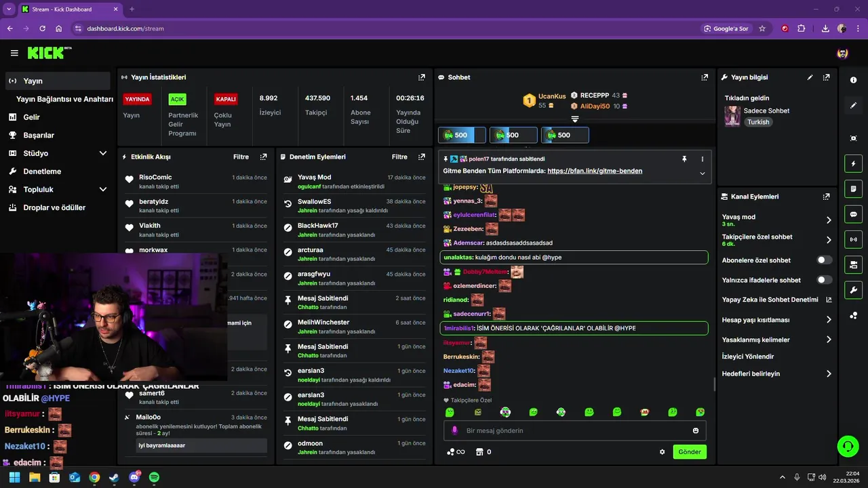The width and height of the screenshot is (868, 488).
Task: Pop out the Denetim Eylemleri panel
Action: pyautogui.click(x=422, y=157)
